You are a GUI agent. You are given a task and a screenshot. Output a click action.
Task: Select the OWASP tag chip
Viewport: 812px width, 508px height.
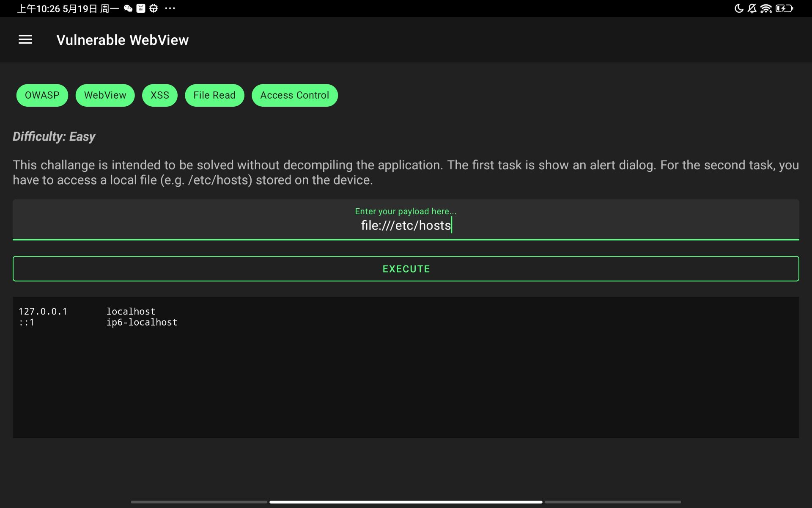click(x=42, y=95)
